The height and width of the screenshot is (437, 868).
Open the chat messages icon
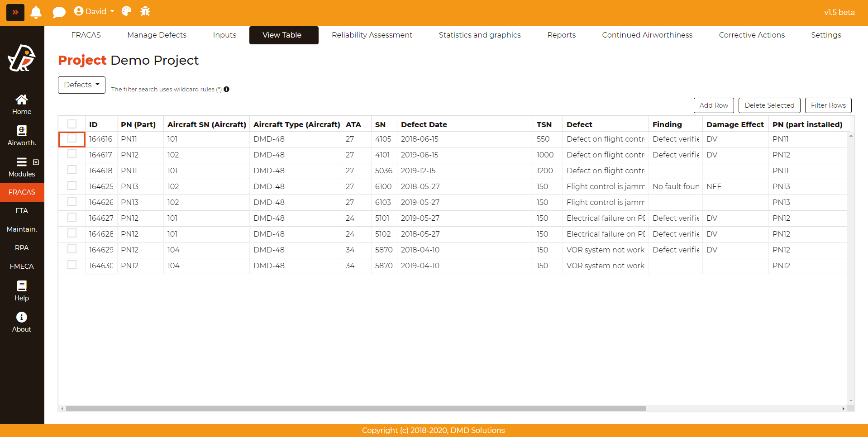click(59, 12)
